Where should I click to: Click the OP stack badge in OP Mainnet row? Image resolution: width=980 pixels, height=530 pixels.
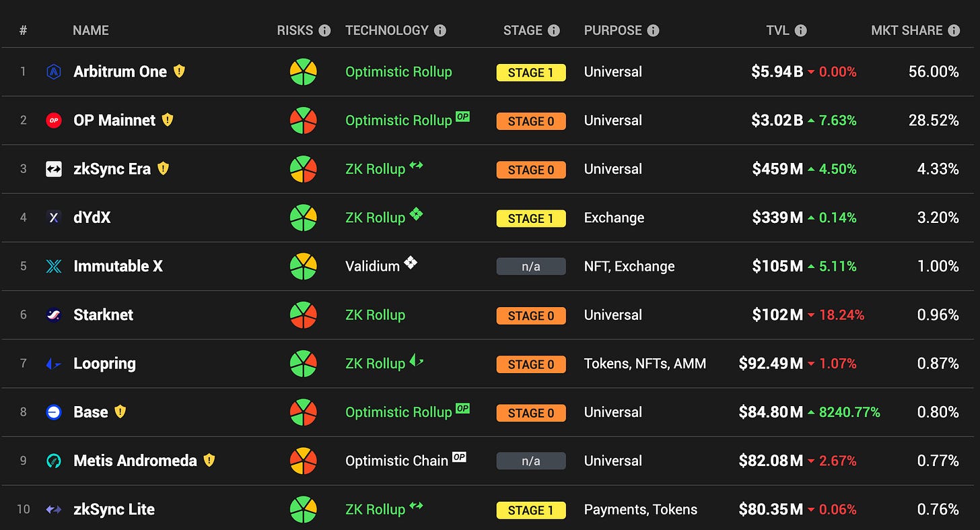462,117
